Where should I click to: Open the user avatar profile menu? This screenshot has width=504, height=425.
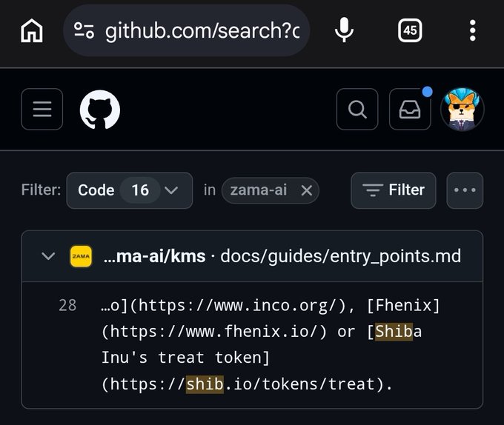pos(462,110)
